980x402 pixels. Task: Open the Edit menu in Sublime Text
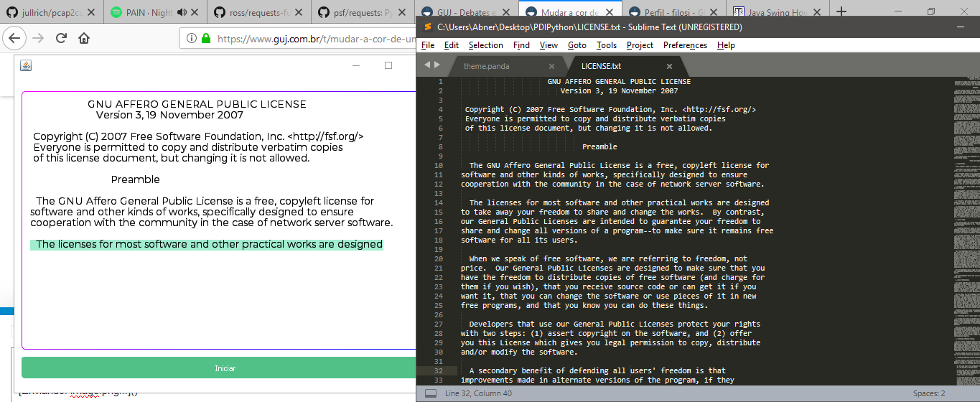[452, 45]
